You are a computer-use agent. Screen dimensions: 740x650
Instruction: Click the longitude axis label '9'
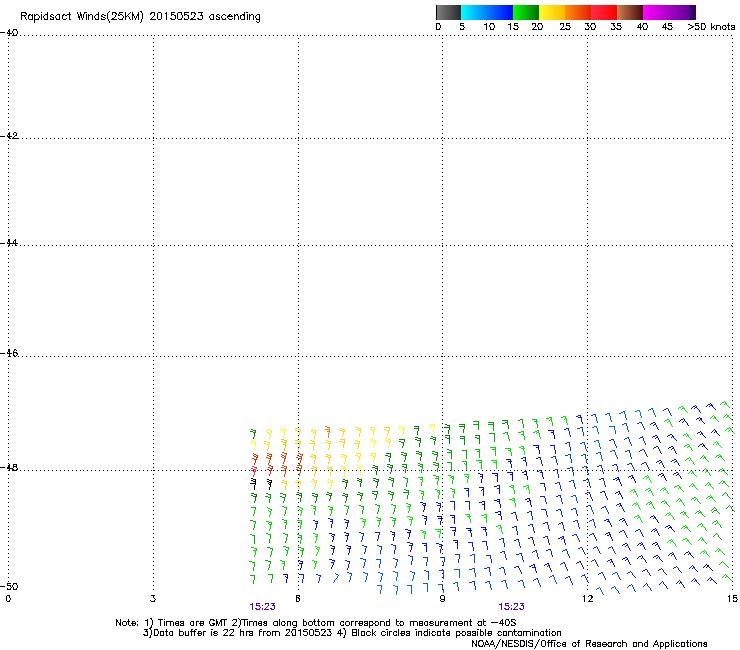pos(442,599)
